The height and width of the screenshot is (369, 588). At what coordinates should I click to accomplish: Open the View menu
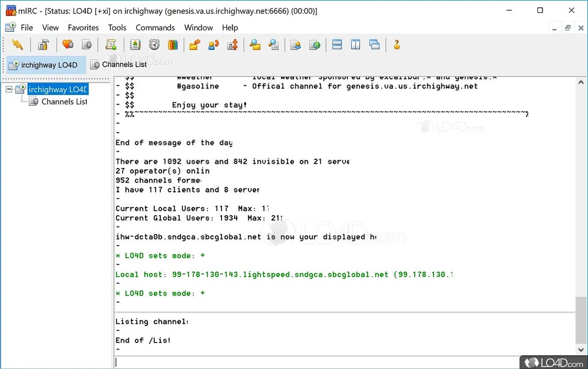click(x=50, y=28)
